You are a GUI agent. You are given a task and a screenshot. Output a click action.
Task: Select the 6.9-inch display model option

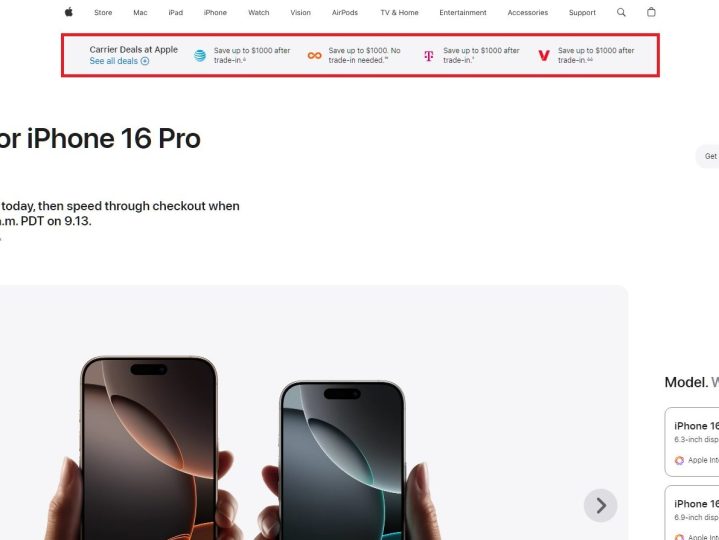[692, 513]
